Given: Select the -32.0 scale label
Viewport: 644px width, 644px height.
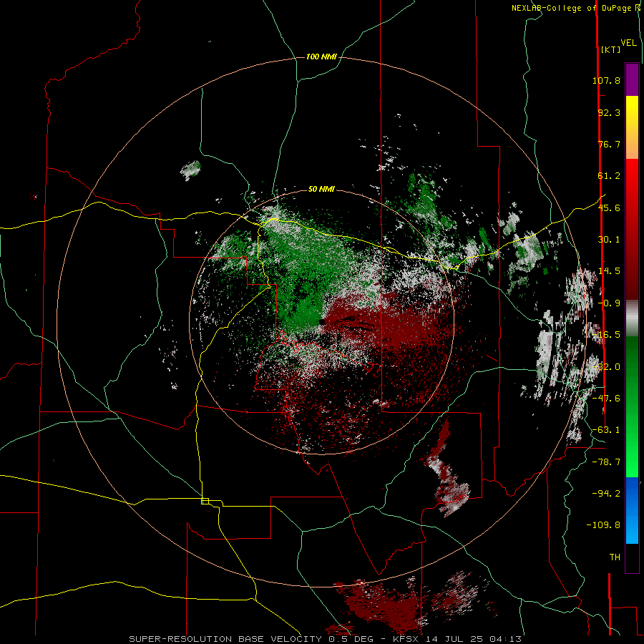Looking at the screenshot, I should tap(606, 367).
